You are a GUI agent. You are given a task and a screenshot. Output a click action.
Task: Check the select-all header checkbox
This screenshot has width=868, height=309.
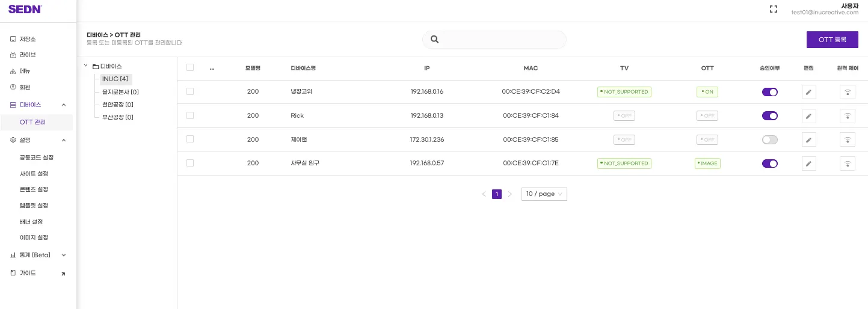190,68
